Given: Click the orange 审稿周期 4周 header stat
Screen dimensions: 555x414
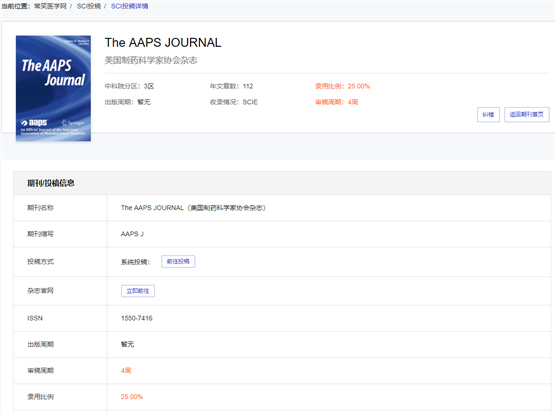Looking at the screenshot, I should [337, 102].
